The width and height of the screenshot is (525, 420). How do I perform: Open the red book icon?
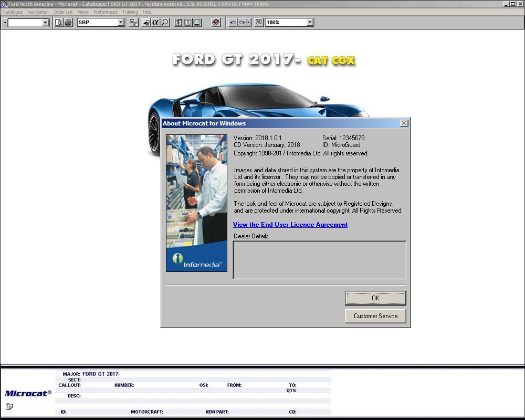click(216, 23)
